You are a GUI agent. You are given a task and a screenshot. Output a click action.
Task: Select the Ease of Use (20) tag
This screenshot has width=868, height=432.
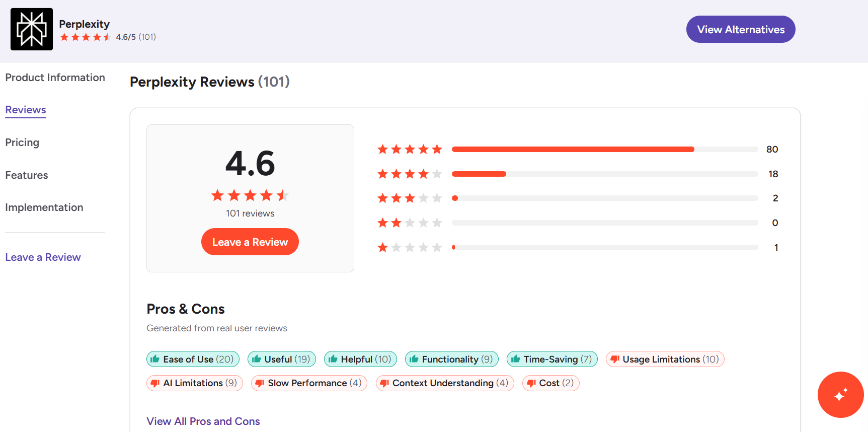point(193,359)
